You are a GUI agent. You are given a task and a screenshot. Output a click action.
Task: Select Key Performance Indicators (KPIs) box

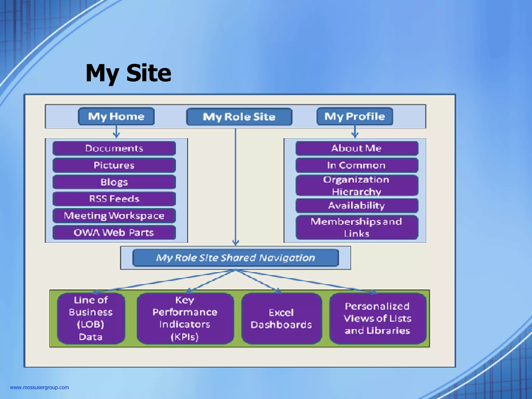[185, 318]
